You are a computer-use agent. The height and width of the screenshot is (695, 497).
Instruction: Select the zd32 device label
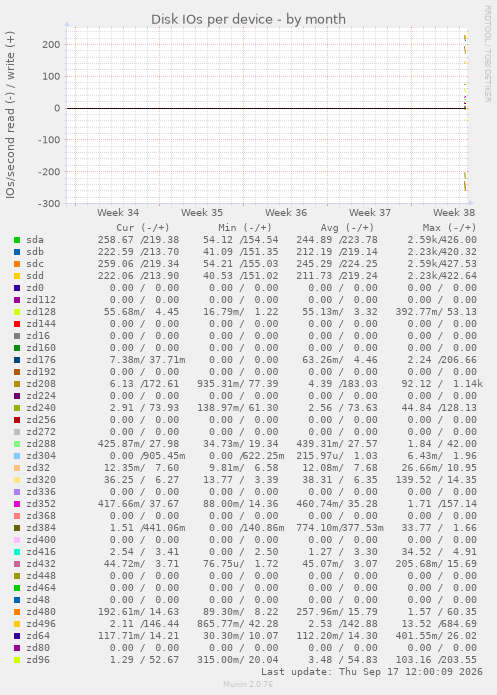click(38, 468)
